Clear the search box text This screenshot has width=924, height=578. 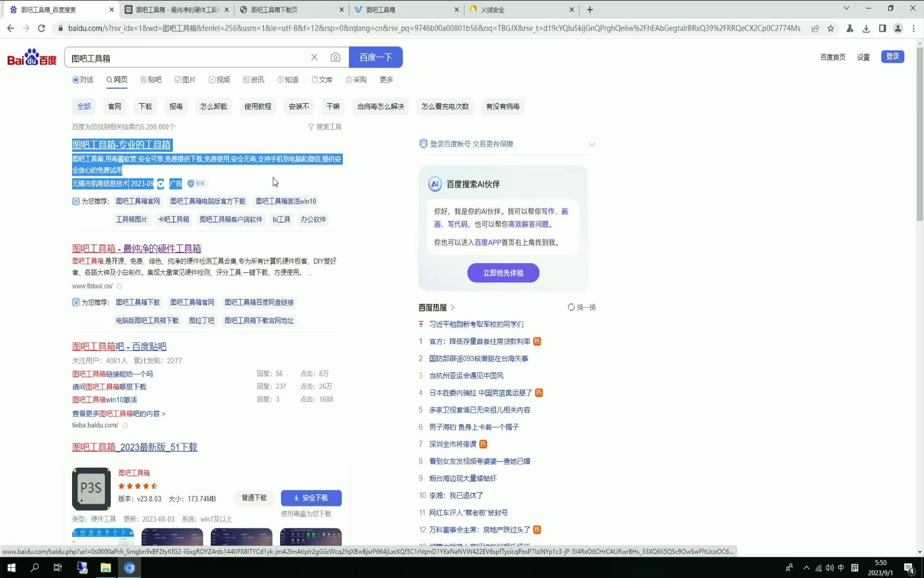pos(314,57)
